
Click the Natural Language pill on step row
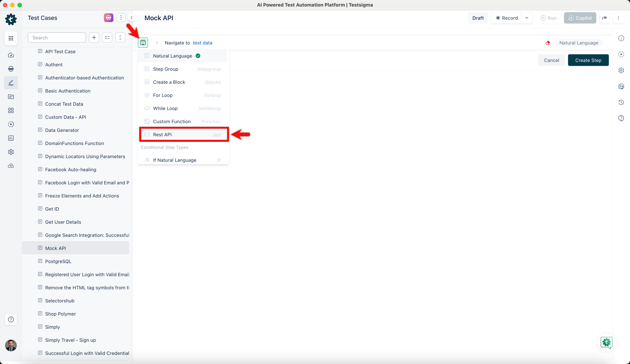pos(579,43)
